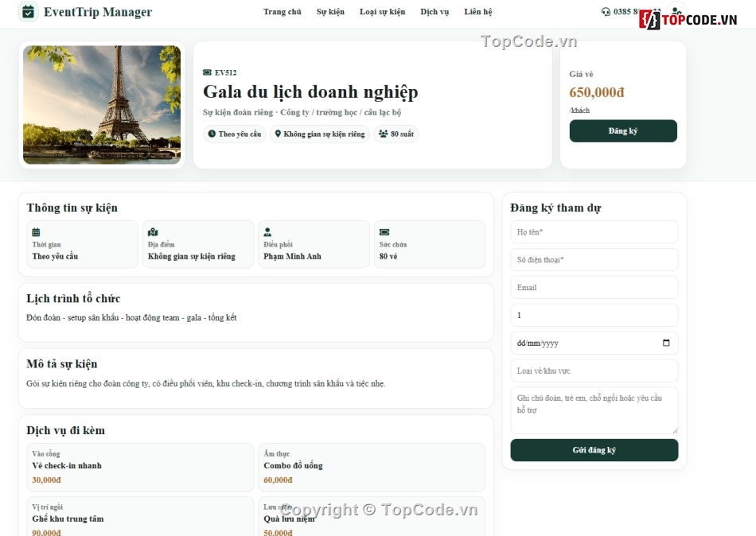Open the Sự kiện menu item
The height and width of the screenshot is (536, 756).
click(330, 12)
